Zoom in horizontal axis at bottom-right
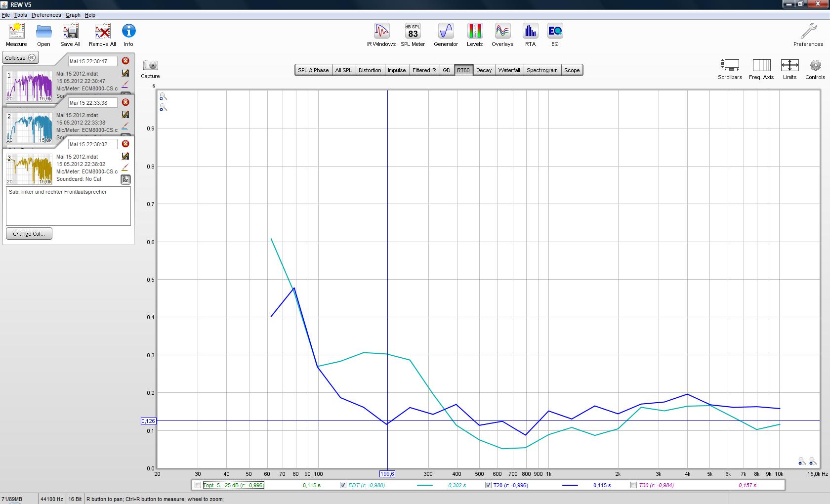 pos(813,462)
